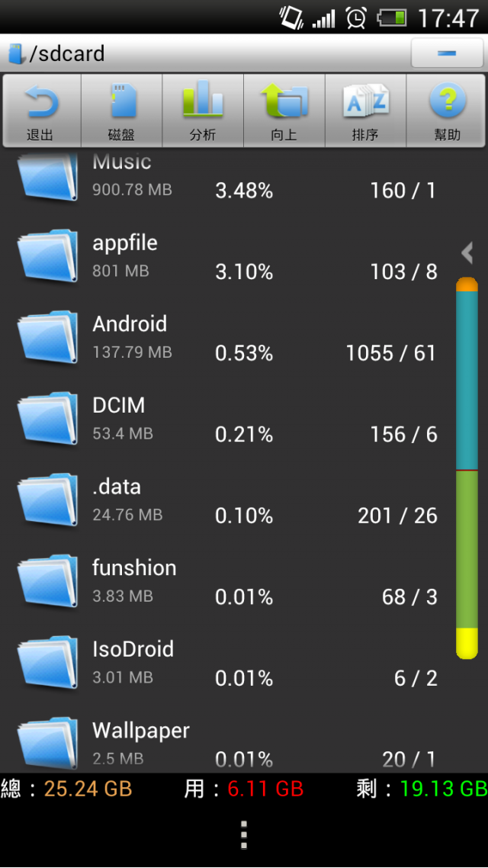Tap the sdcard icon in the path bar
The image size is (488, 868).
pyautogui.click(x=16, y=53)
